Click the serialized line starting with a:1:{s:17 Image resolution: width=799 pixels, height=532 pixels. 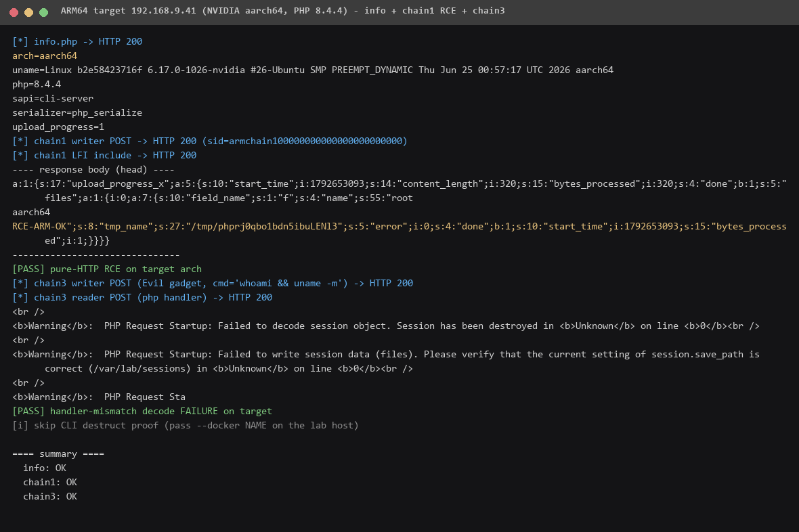coord(399,184)
